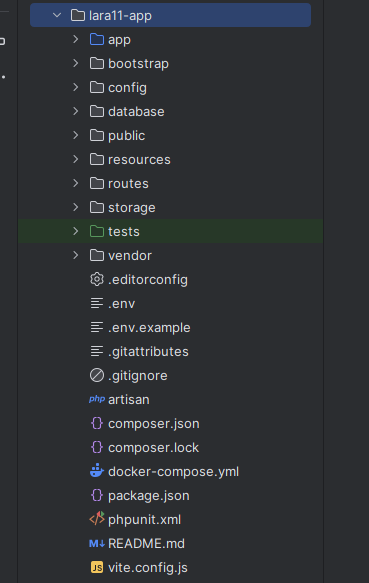Expand the vendor folder arrow

click(76, 255)
